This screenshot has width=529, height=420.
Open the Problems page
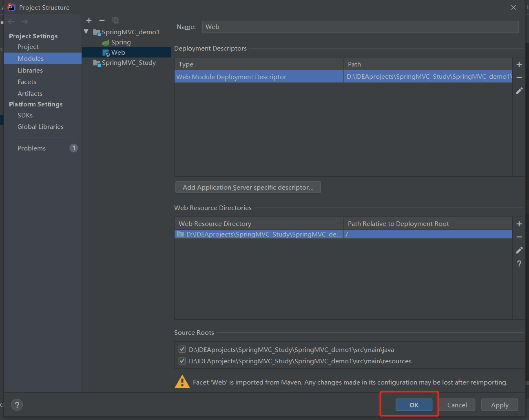click(x=31, y=148)
